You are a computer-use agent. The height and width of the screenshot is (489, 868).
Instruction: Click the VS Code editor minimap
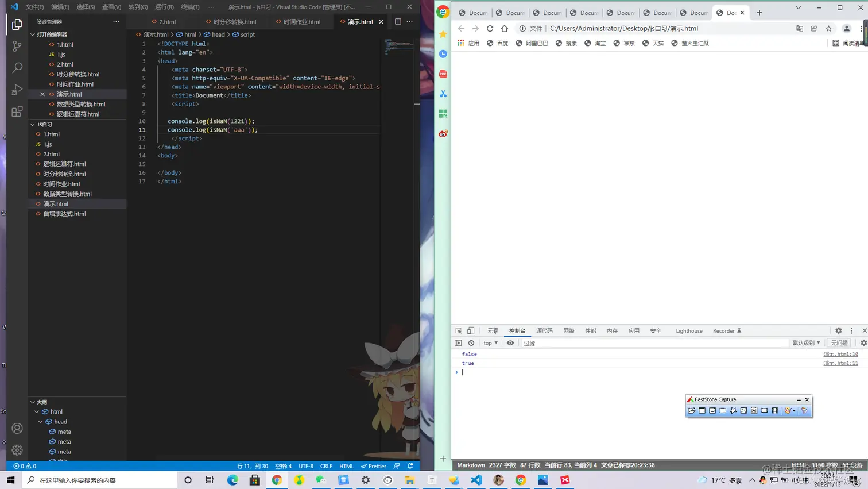tap(398, 46)
